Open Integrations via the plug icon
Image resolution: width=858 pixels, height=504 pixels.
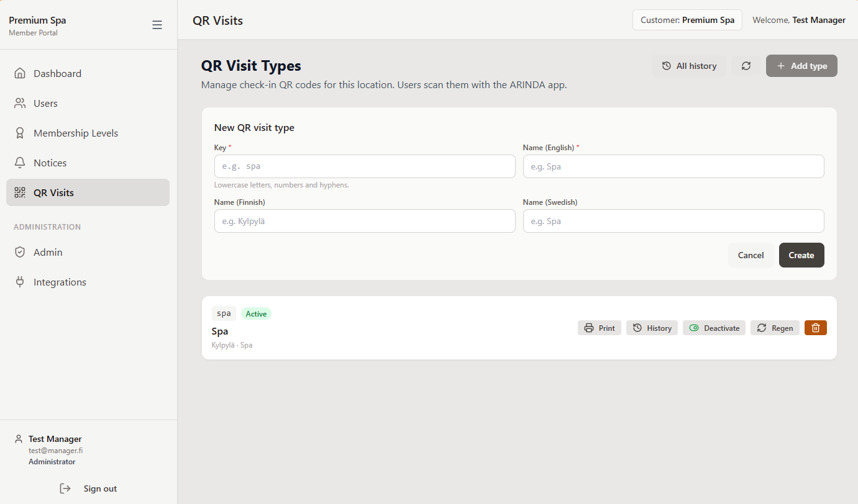[x=21, y=282]
